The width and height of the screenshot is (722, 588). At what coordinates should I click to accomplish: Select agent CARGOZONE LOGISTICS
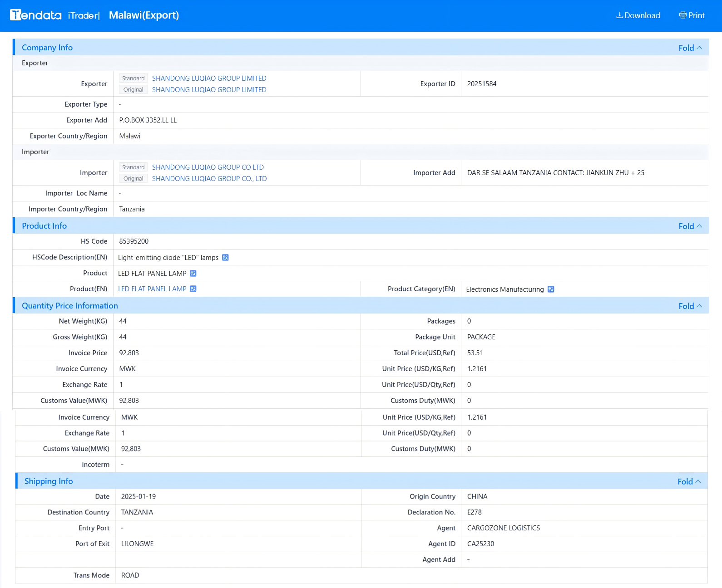click(504, 528)
